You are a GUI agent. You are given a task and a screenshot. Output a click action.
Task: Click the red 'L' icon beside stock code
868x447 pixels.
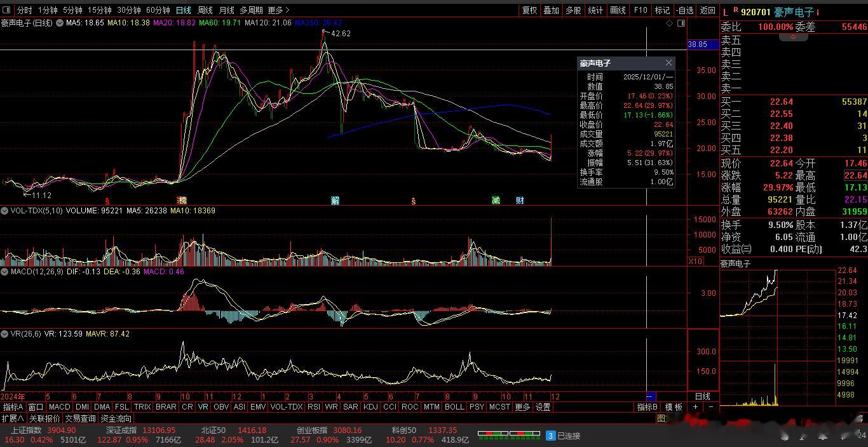(x=726, y=11)
